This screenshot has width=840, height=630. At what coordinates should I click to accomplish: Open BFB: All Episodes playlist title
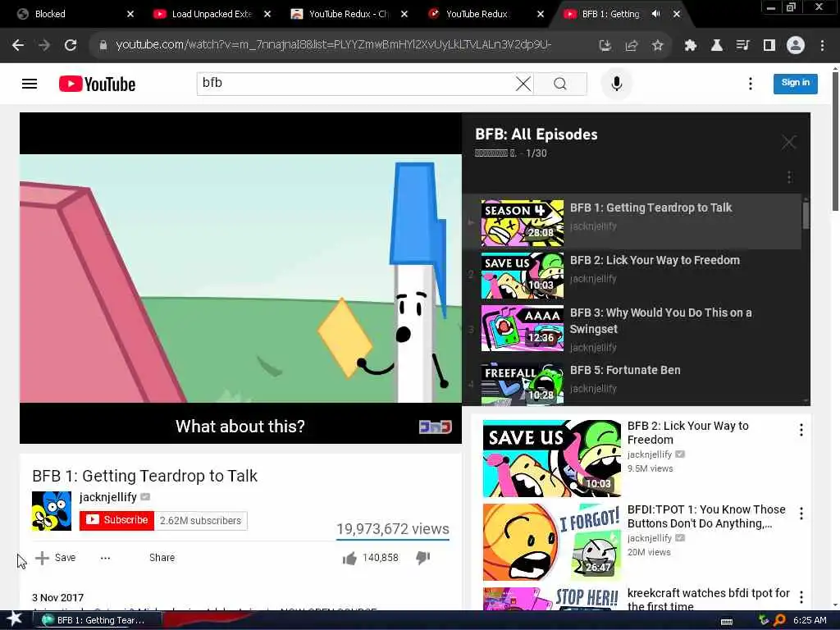tap(536, 135)
